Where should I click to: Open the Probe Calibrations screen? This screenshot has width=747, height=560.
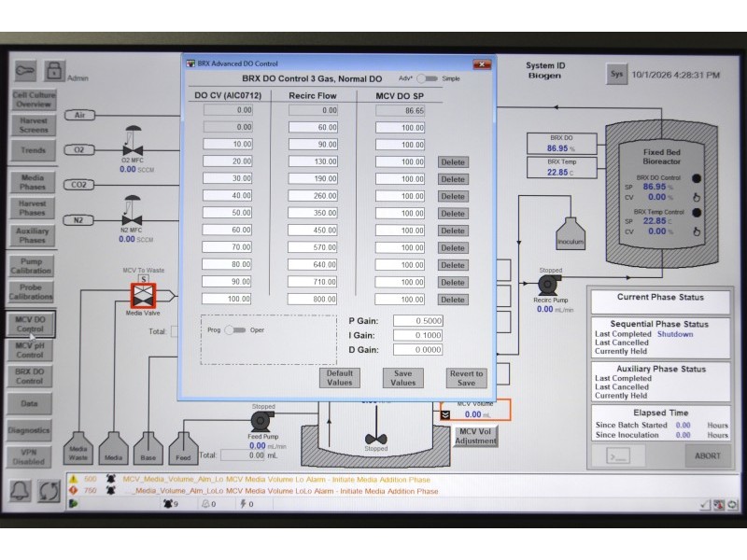(x=31, y=292)
